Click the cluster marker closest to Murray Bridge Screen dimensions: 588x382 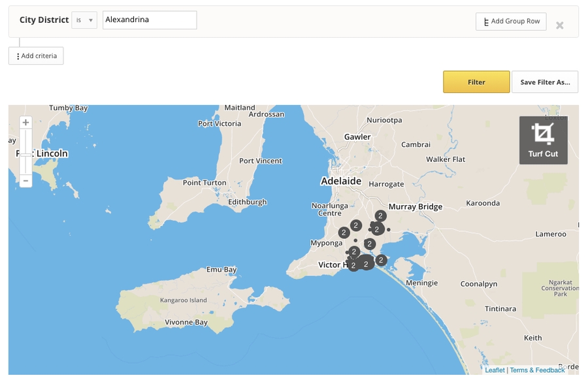point(380,216)
